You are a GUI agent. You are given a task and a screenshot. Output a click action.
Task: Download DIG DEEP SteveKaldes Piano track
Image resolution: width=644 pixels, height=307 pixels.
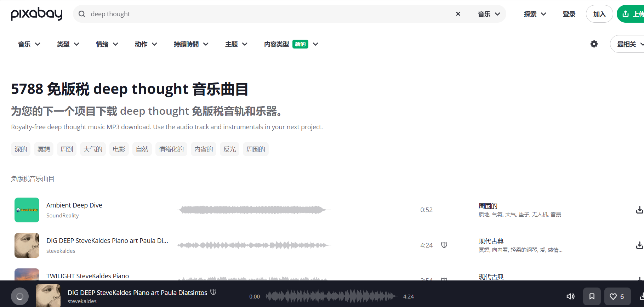pos(639,245)
